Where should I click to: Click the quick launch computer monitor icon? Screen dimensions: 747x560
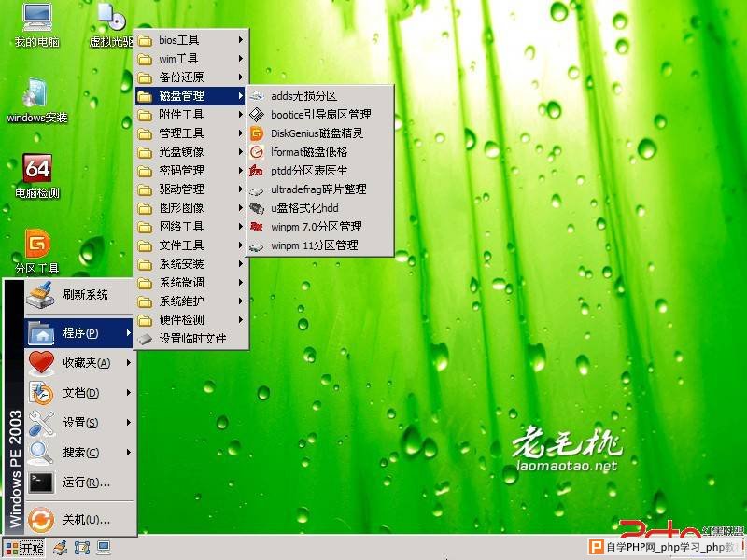[103, 548]
